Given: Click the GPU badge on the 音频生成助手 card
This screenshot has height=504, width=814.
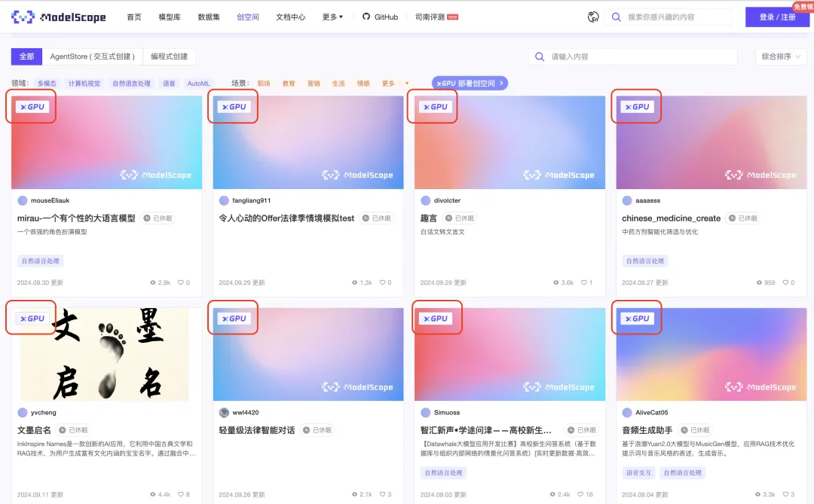Looking at the screenshot, I should [637, 318].
